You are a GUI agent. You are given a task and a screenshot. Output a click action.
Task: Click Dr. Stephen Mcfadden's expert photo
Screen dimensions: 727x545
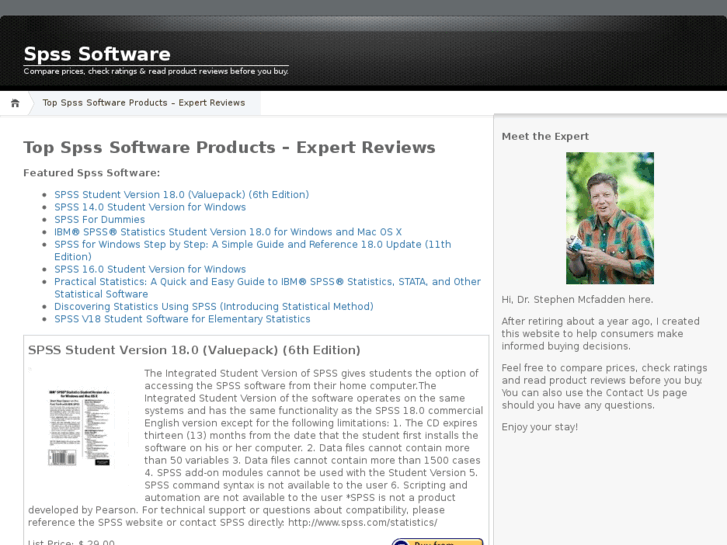pos(610,218)
